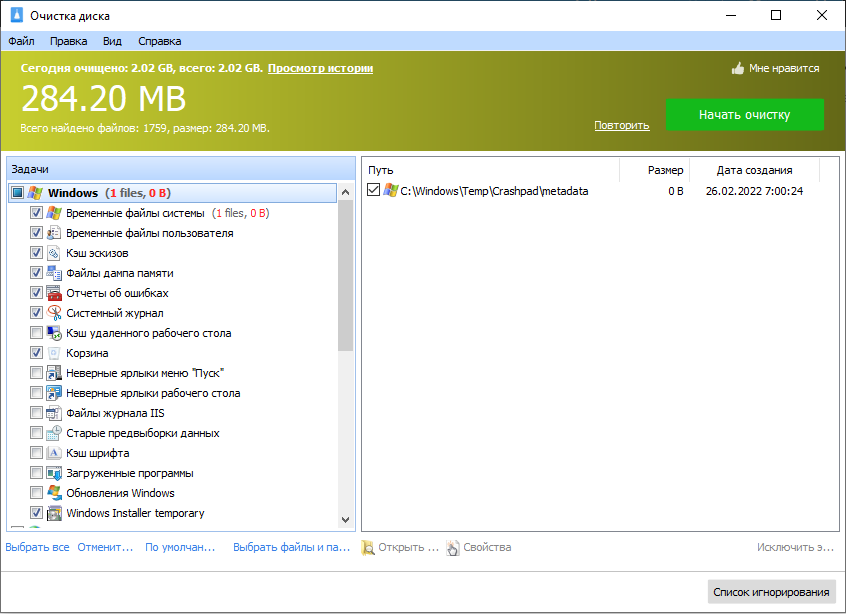Click the Выбрать все link
846x614 pixels.
click(37, 547)
